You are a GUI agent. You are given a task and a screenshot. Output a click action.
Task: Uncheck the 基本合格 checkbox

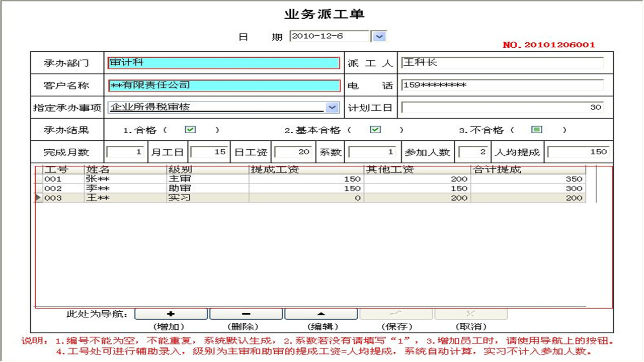tap(375, 129)
